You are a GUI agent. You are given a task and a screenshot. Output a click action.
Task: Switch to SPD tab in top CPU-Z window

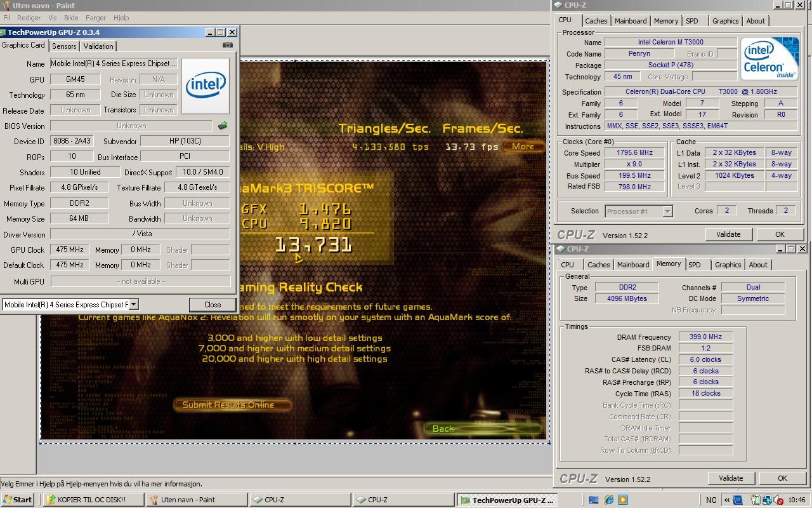(x=692, y=21)
